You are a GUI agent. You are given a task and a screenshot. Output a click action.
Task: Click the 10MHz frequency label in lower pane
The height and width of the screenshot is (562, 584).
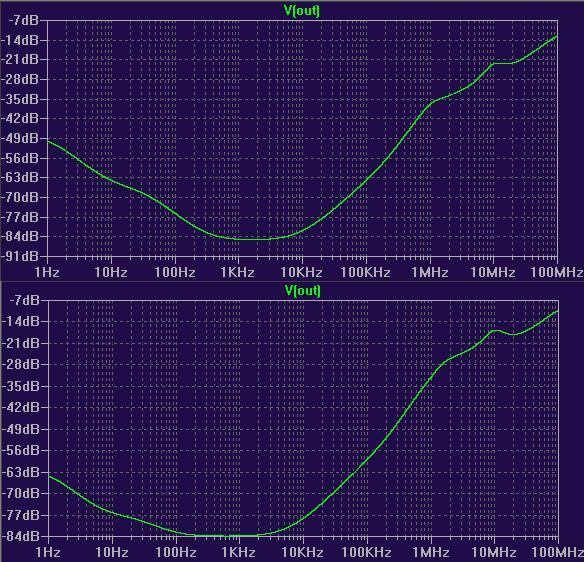[x=494, y=552]
